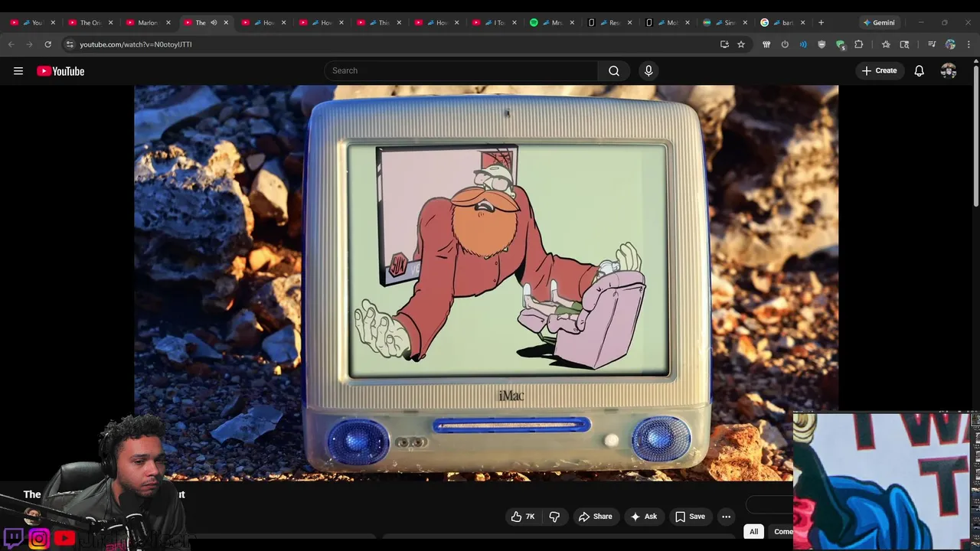The height and width of the screenshot is (551, 980).
Task: Save the video to a playlist
Action: (x=690, y=517)
